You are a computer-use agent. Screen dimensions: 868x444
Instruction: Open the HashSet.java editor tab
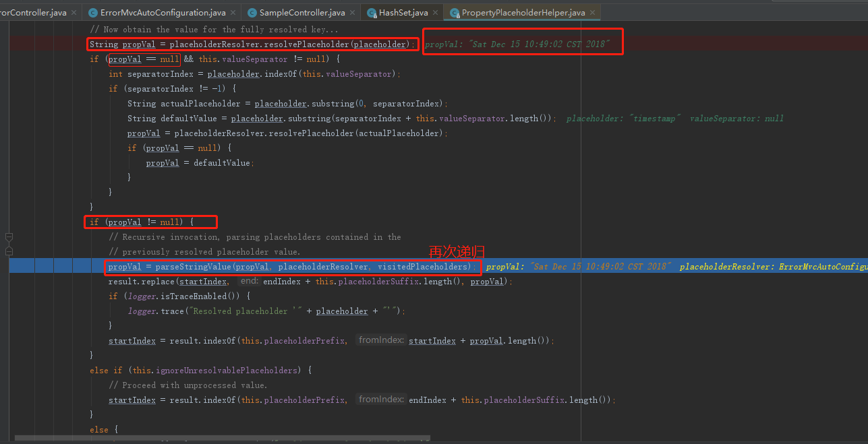point(404,12)
